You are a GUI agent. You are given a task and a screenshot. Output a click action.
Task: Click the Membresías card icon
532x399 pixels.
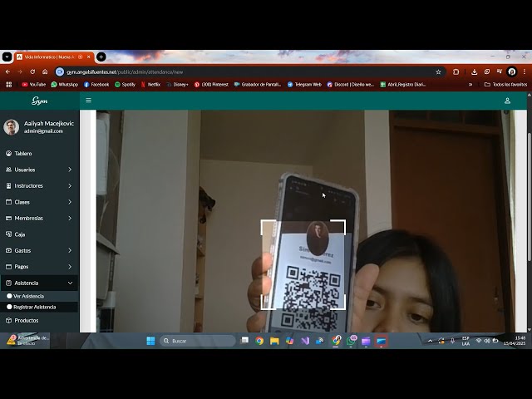point(9,218)
